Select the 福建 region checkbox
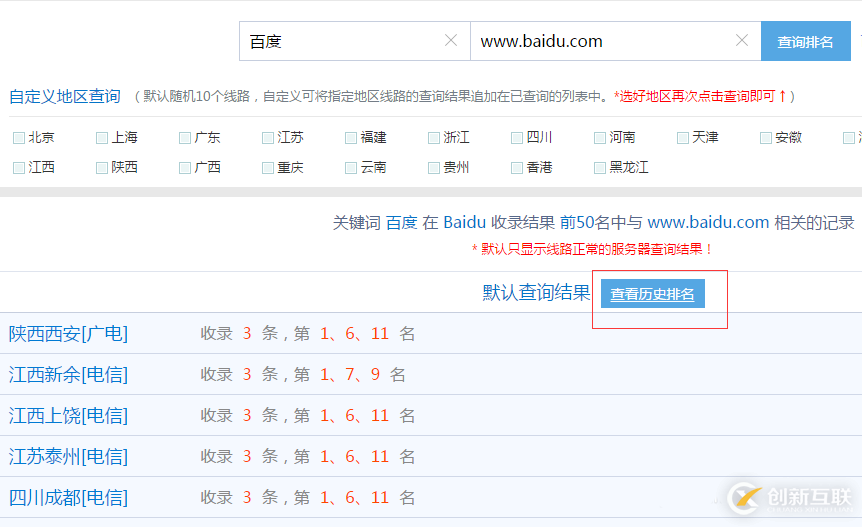This screenshot has height=527, width=862. (351, 138)
